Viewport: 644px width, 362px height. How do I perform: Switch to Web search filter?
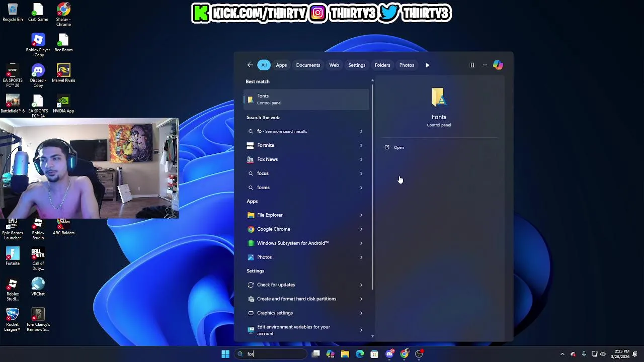click(x=334, y=65)
